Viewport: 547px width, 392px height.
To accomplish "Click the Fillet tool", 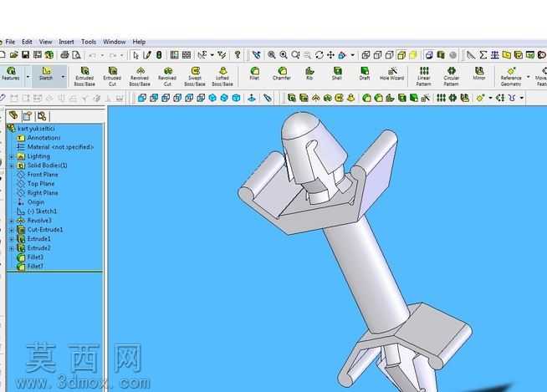I will tap(254, 74).
